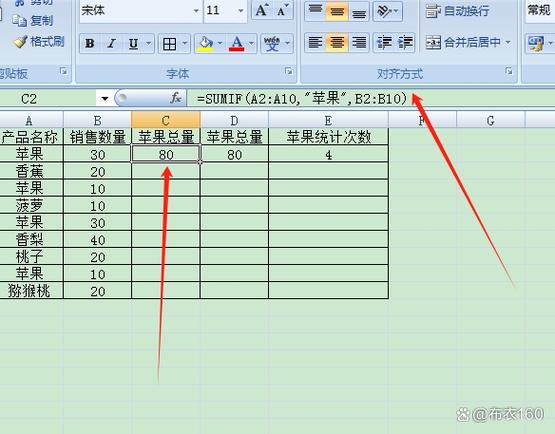Click cell containing 香梨
This screenshot has width=555, height=434.
click(31, 240)
